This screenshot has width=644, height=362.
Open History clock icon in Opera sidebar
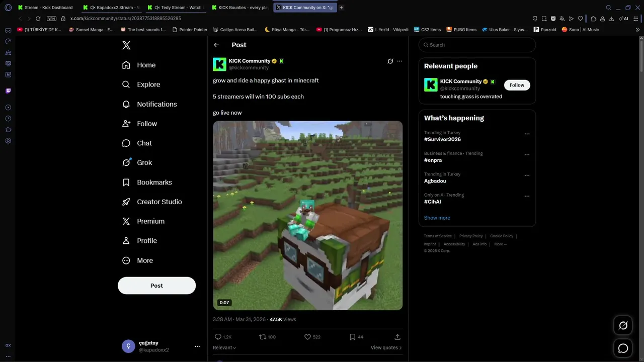8,119
